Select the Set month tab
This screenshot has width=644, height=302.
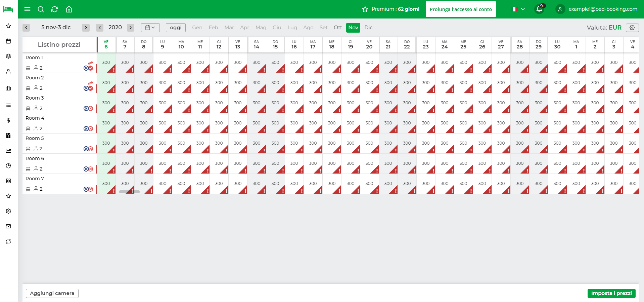[323, 28]
